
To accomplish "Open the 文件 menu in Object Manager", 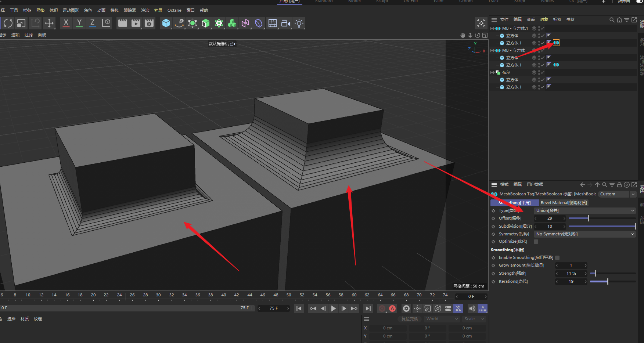I will point(504,19).
